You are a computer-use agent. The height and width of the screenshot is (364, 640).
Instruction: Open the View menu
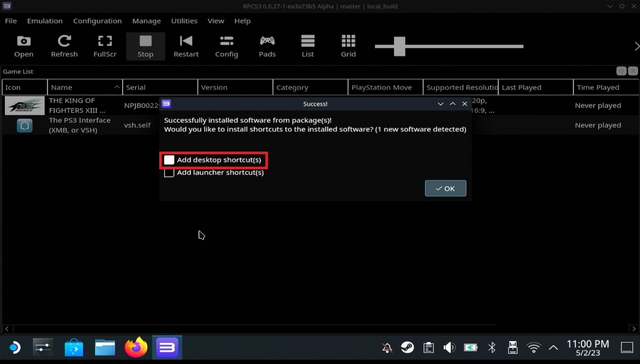pyautogui.click(x=215, y=21)
